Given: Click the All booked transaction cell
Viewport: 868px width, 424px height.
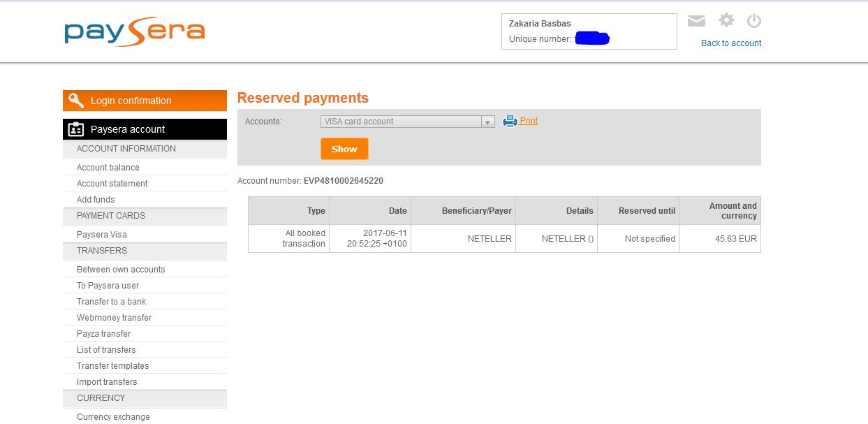Looking at the screenshot, I should click(x=288, y=238).
